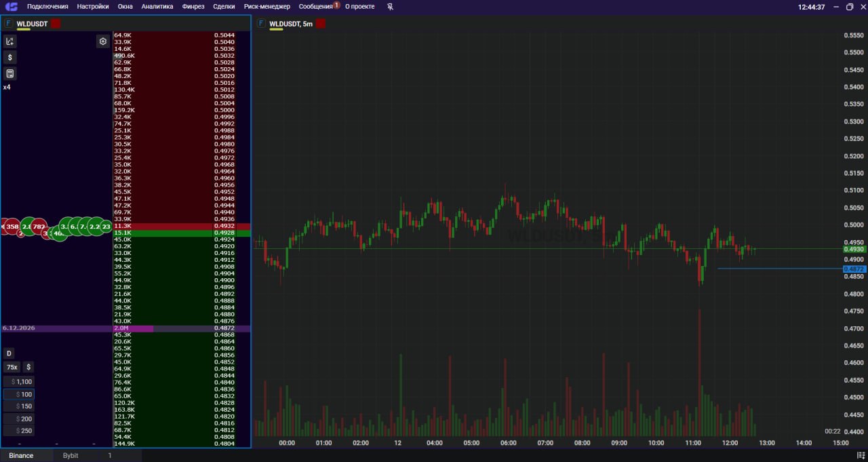Open the Аналитика menu
Viewport: 868px width, 462px height.
157,6
